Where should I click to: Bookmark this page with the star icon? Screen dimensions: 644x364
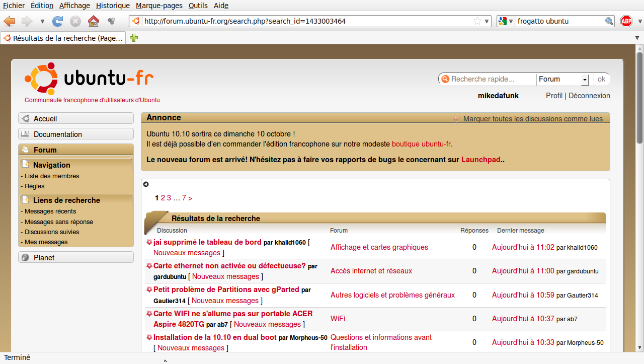pos(477,21)
